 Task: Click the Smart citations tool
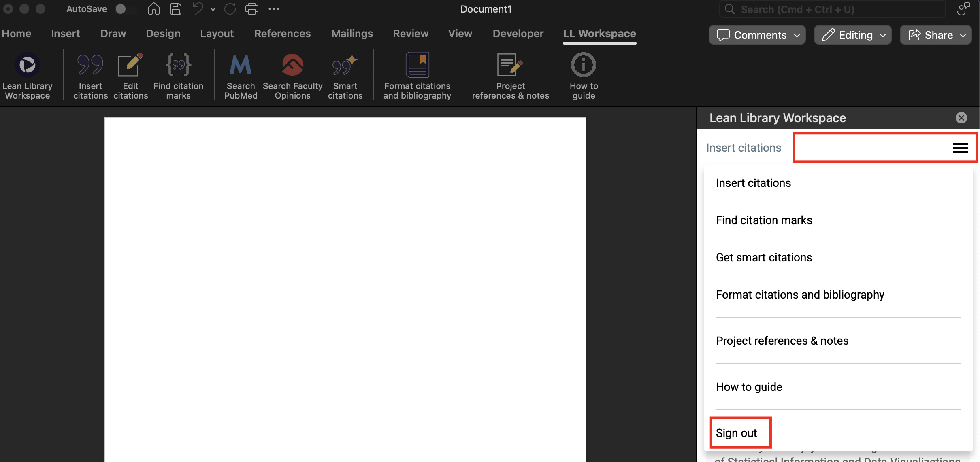(x=345, y=75)
